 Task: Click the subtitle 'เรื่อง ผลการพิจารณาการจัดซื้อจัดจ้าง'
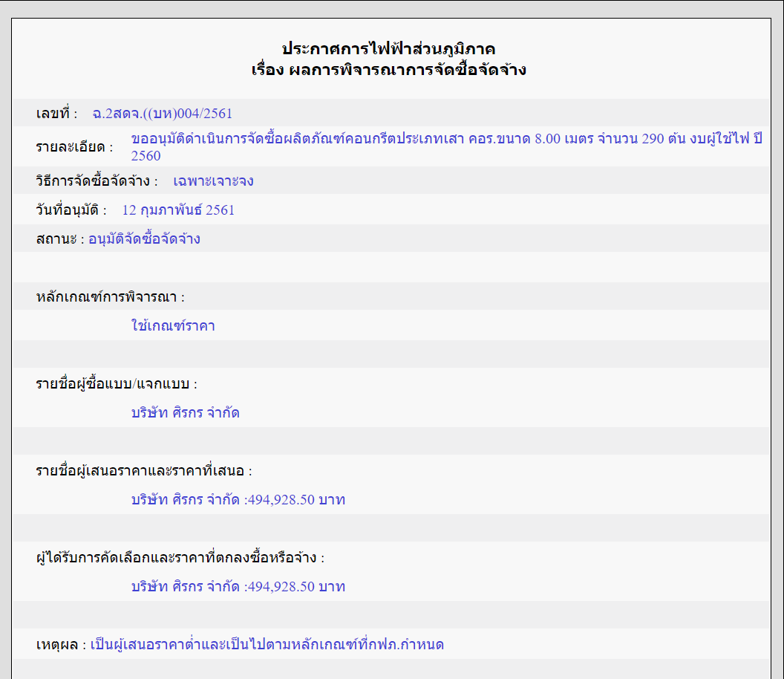tap(388, 70)
